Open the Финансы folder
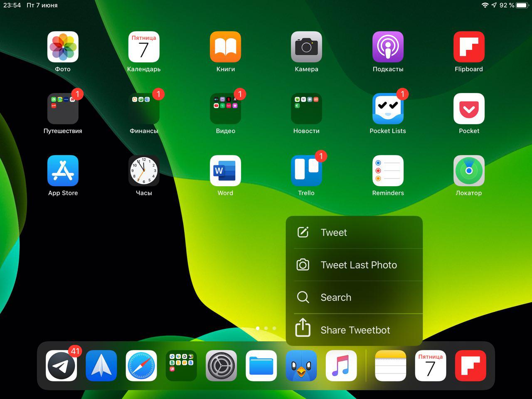 point(144,108)
